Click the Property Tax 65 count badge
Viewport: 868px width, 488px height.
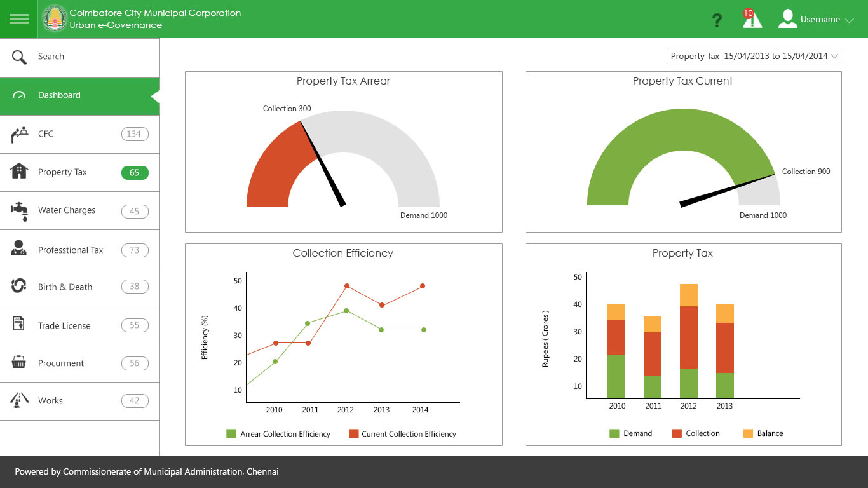pyautogui.click(x=134, y=173)
